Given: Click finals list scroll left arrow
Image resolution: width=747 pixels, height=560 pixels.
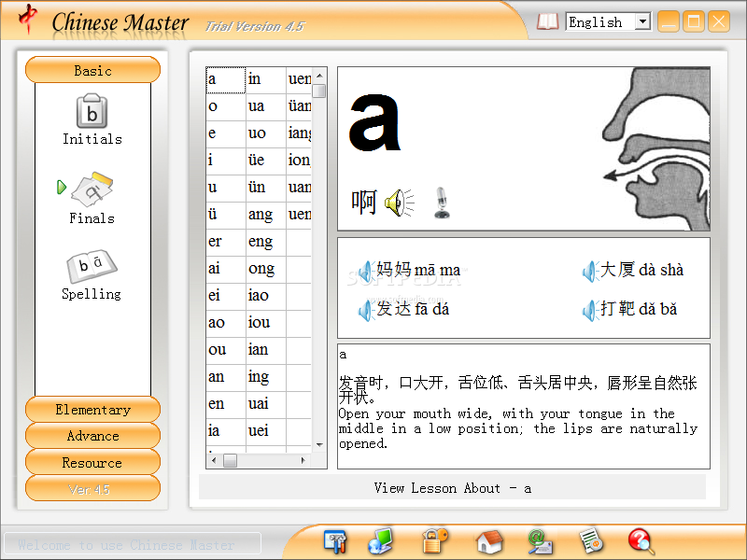Looking at the screenshot, I should coord(214,460).
